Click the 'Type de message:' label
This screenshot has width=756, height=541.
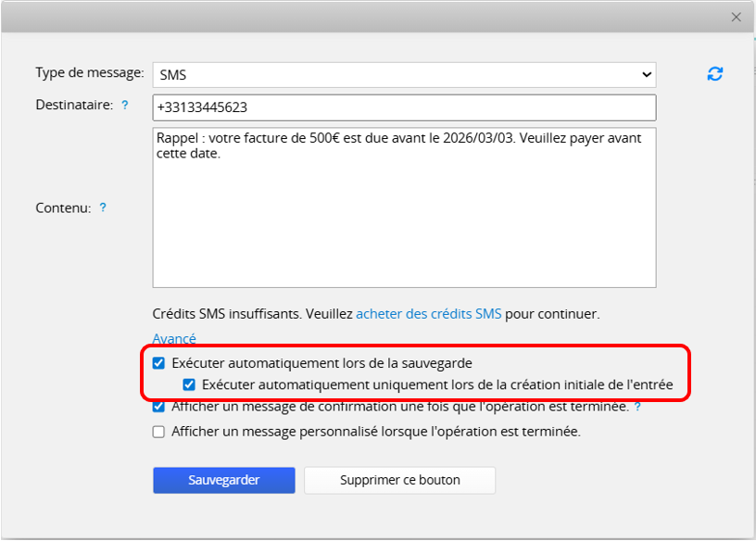coord(90,72)
